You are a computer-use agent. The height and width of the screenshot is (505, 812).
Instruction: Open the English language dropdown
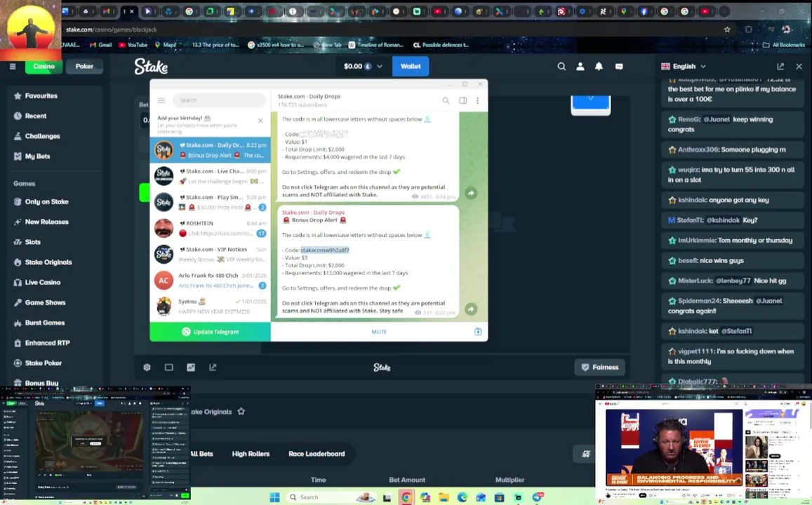[x=684, y=66]
